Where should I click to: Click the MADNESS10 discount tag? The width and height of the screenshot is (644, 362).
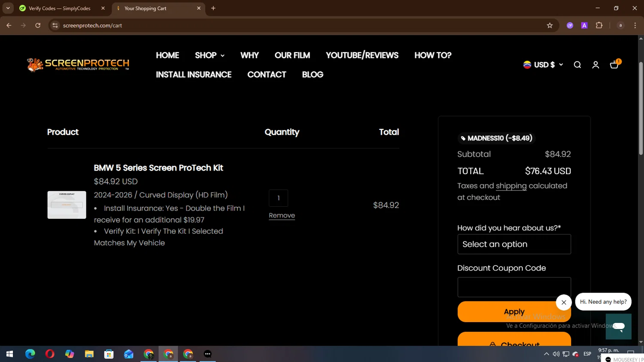[x=497, y=138]
